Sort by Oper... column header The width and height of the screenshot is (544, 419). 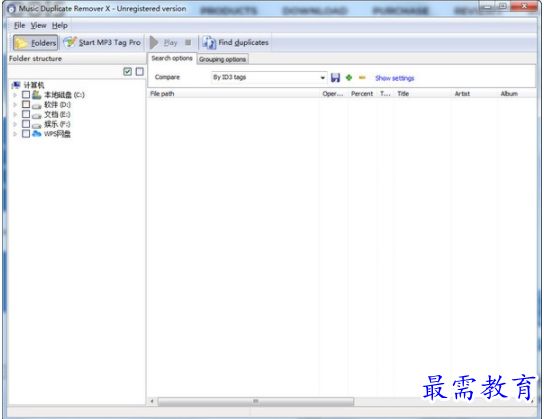coord(333,94)
